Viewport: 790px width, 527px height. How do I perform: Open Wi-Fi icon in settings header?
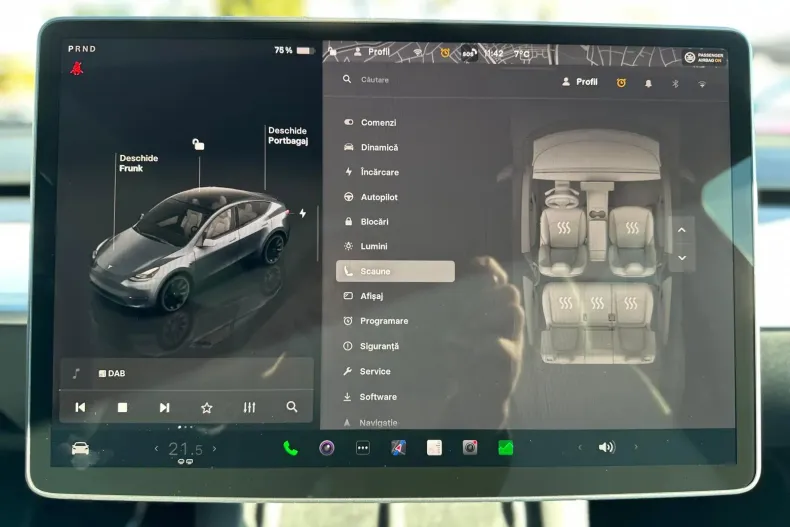click(702, 84)
